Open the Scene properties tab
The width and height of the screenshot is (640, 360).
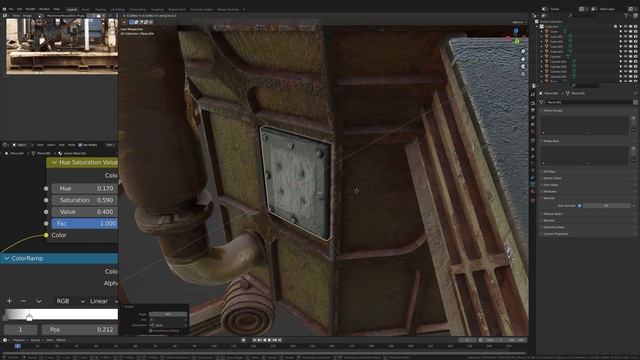pos(533,125)
